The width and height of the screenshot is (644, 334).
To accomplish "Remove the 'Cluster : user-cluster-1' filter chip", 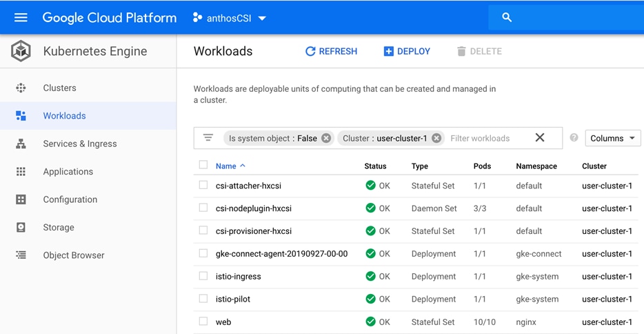I will pos(436,139).
